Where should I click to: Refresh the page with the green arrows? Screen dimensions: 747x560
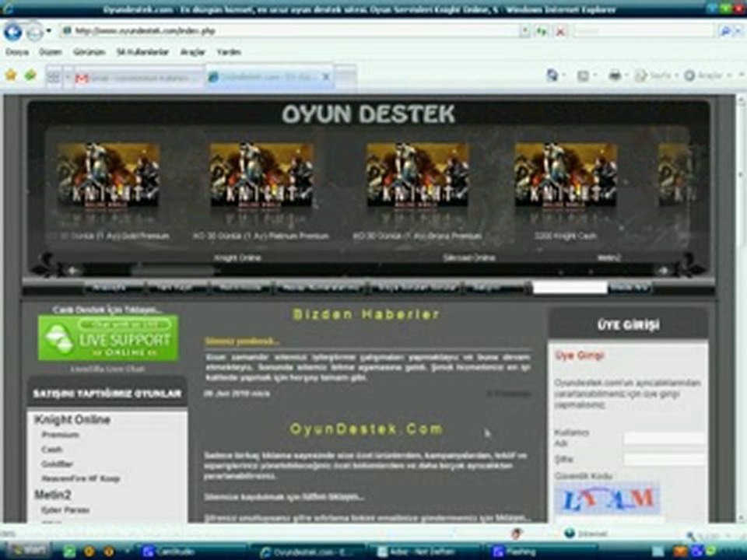click(542, 31)
